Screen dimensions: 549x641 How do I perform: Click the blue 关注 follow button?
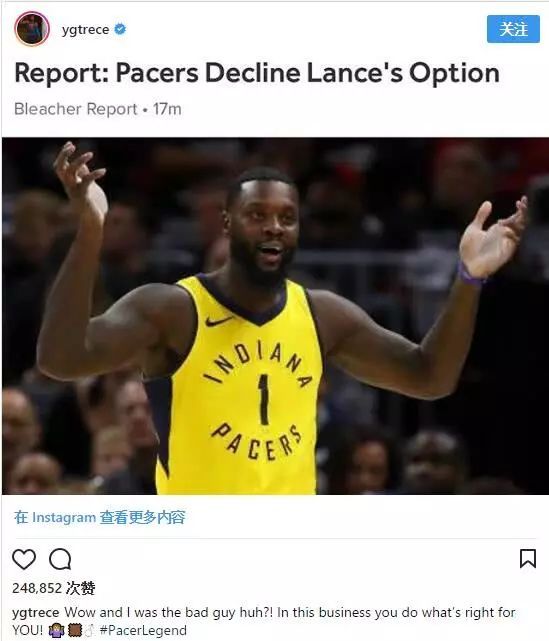[513, 29]
